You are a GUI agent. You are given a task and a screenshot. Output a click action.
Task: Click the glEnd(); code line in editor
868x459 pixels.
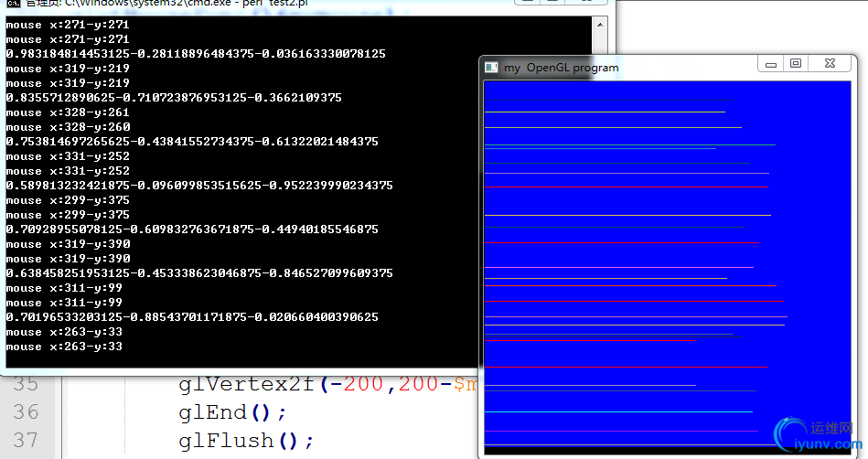tap(232, 412)
